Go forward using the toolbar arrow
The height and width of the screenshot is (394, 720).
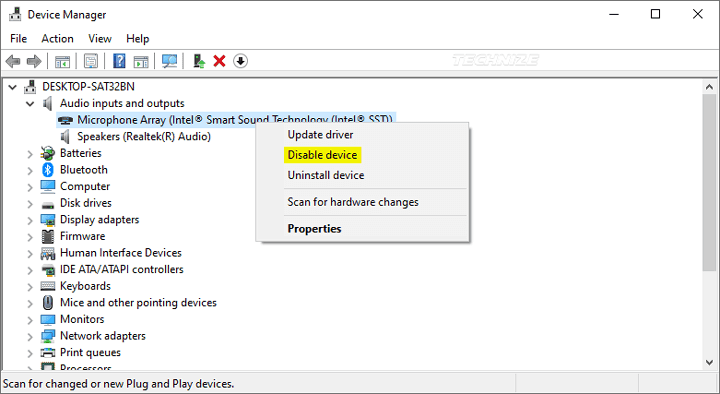pos(34,61)
